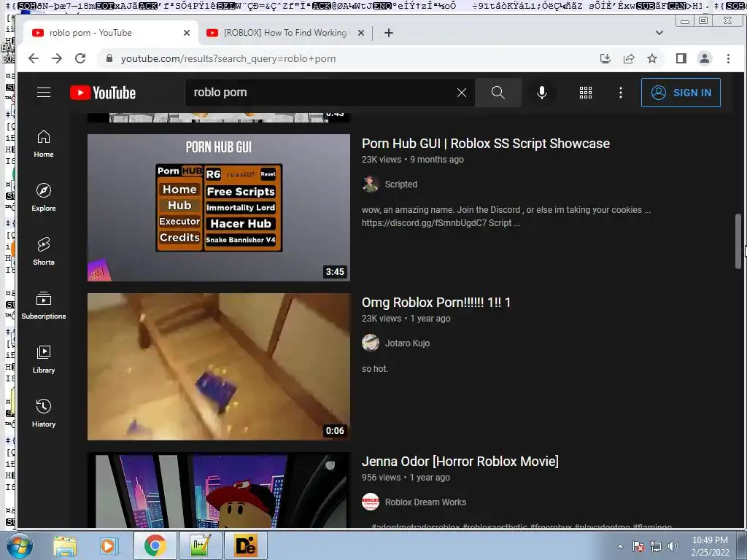Viewport: 747px width, 560px height.
Task: Open the Windows Start menu
Action: click(x=19, y=545)
